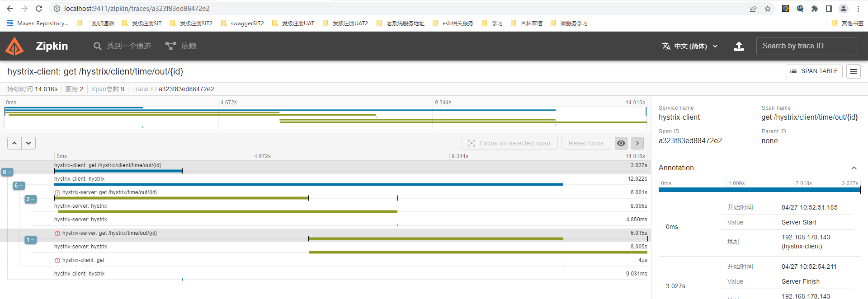This screenshot has height=299, width=868.
Task: Open Maven Repository bookmark
Action: click(x=38, y=23)
